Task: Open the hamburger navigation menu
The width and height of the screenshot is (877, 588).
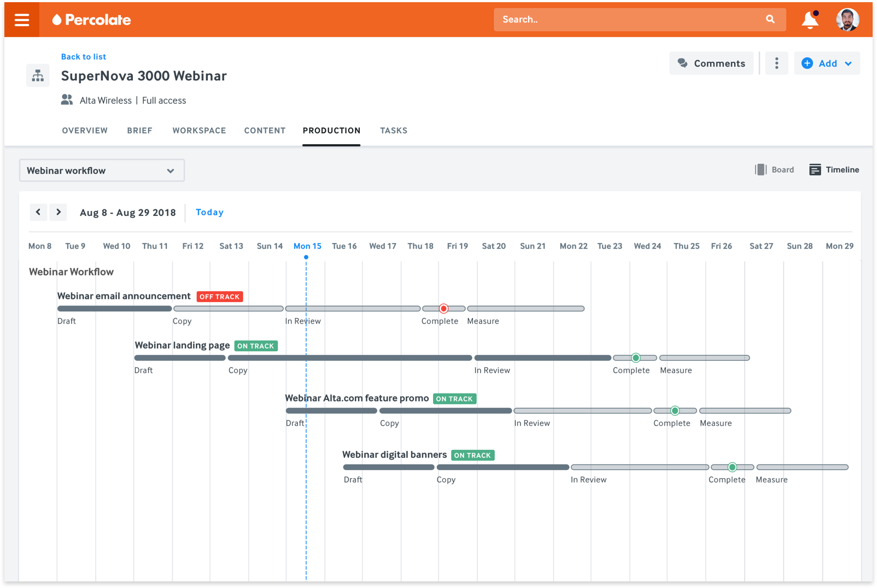Action: point(22,20)
